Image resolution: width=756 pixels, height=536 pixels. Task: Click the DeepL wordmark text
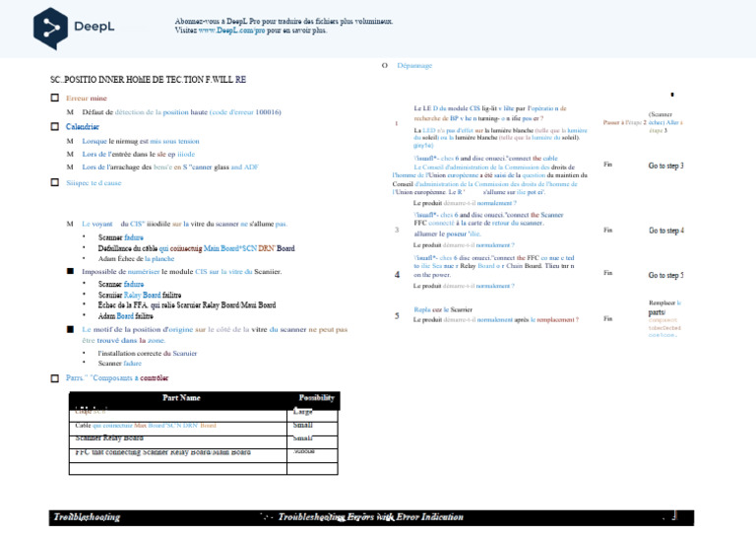[94, 26]
